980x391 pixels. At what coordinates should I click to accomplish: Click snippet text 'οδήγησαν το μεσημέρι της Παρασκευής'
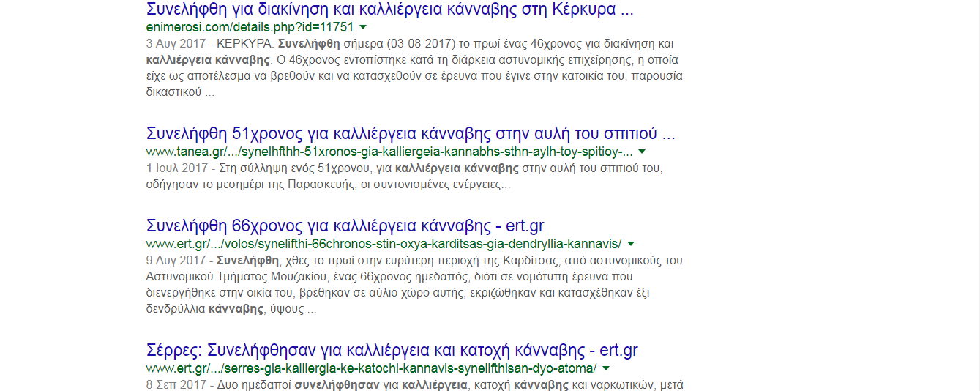click(x=250, y=185)
